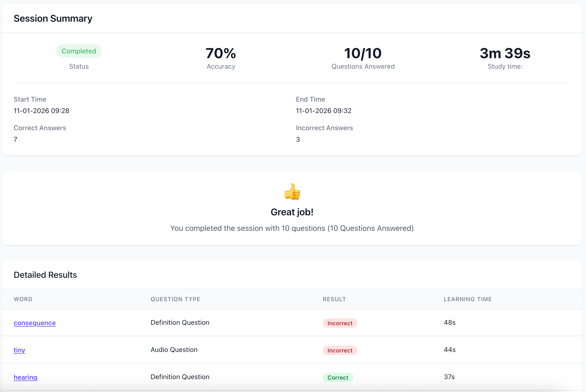Screen dimensions: 586x392
Task: Click the thumbs up emoji icon
Action: [292, 191]
